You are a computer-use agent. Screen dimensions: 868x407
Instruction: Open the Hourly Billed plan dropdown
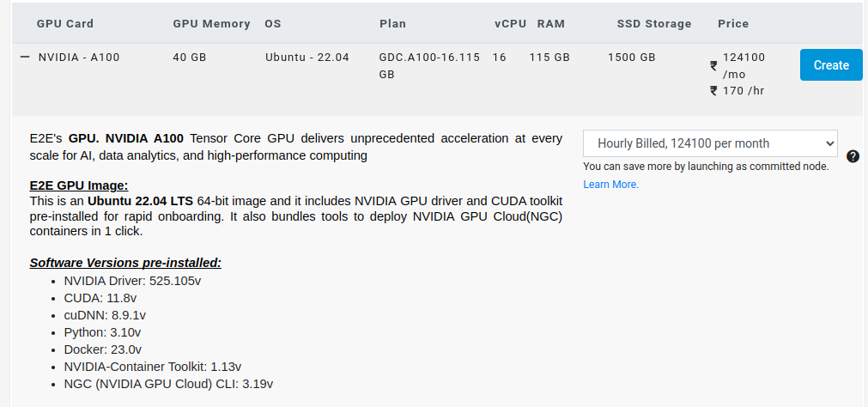point(710,143)
